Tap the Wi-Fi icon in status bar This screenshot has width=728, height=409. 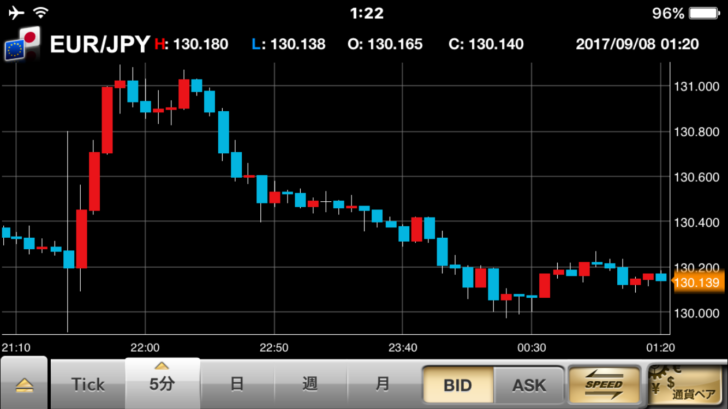[42, 13]
